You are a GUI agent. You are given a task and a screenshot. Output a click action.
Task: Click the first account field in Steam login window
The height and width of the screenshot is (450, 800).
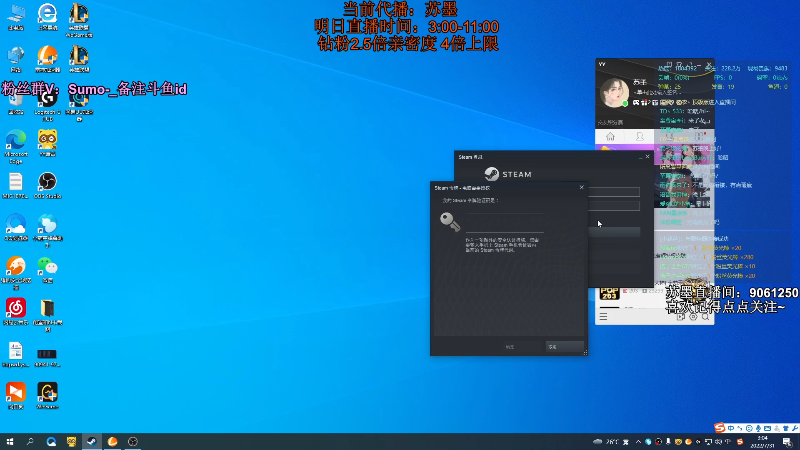pos(614,192)
